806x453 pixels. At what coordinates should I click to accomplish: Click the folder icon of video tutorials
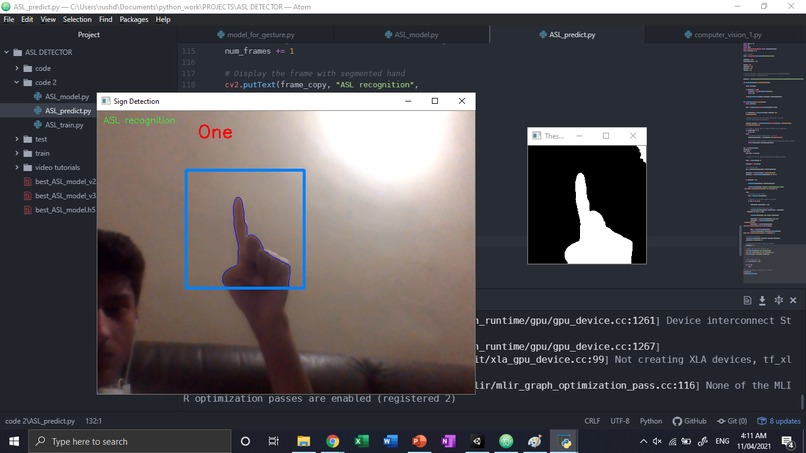tap(28, 167)
